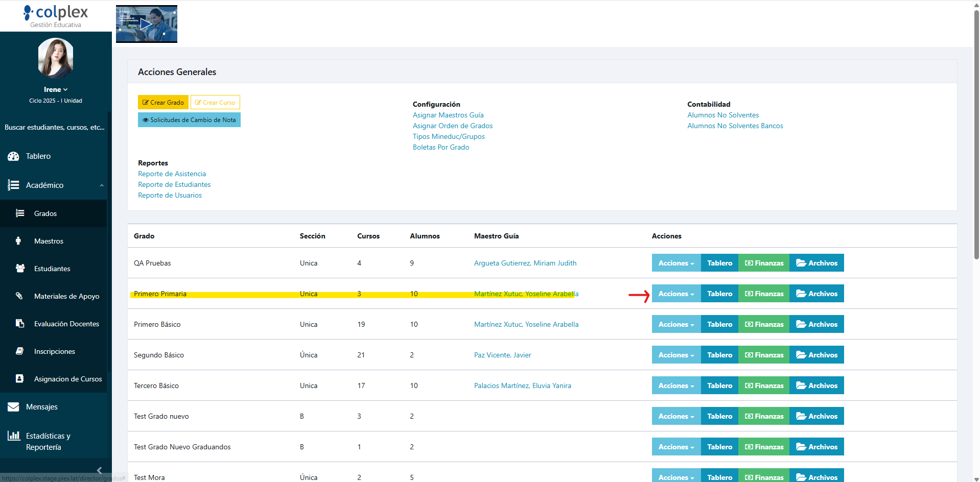The height and width of the screenshot is (482, 980).
Task: Click the search students and courses field
Action: [x=55, y=127]
